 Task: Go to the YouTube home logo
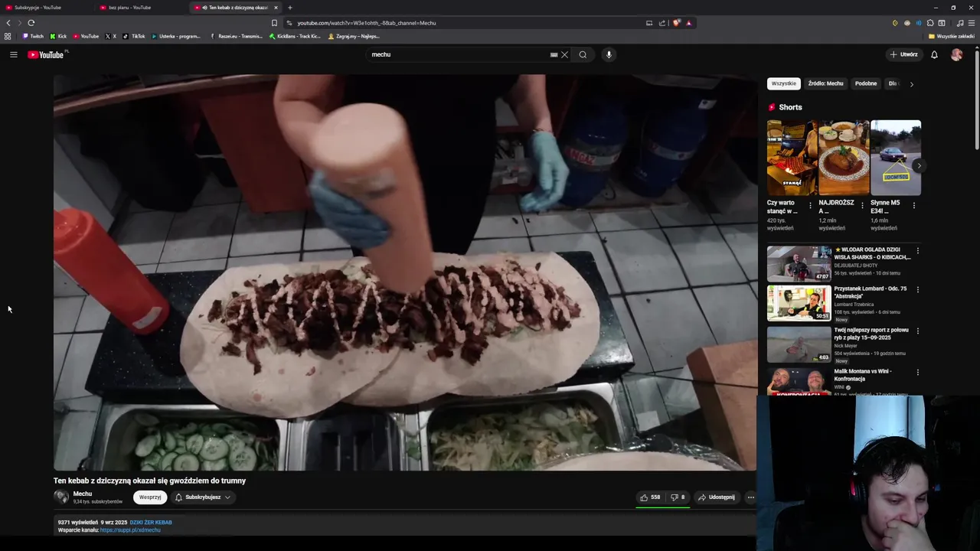pyautogui.click(x=47, y=54)
